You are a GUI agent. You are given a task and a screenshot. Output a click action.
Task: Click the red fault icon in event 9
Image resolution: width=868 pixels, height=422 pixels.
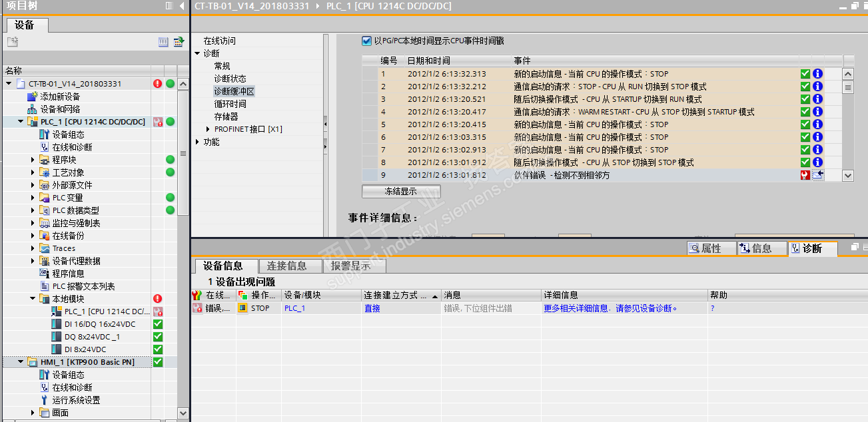tap(805, 175)
